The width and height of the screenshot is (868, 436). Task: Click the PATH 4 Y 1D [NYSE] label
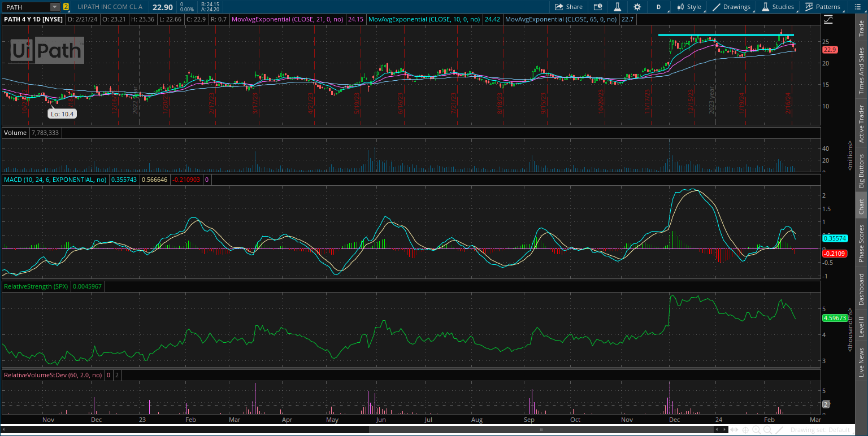point(33,19)
